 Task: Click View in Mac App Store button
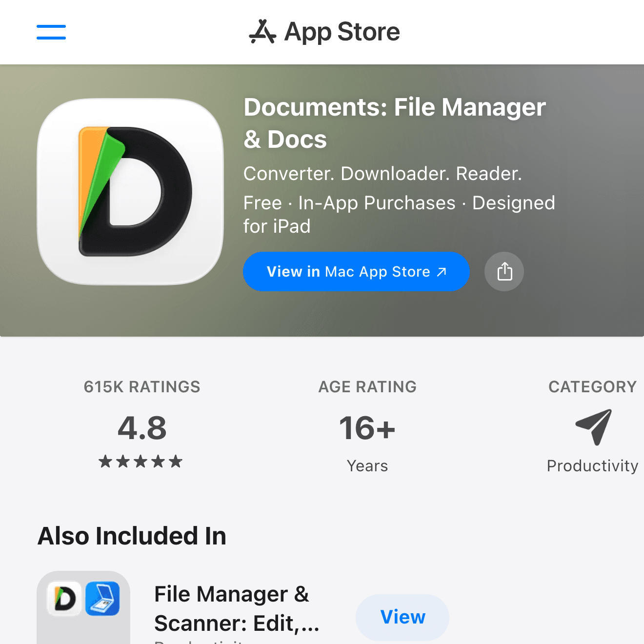tap(356, 271)
